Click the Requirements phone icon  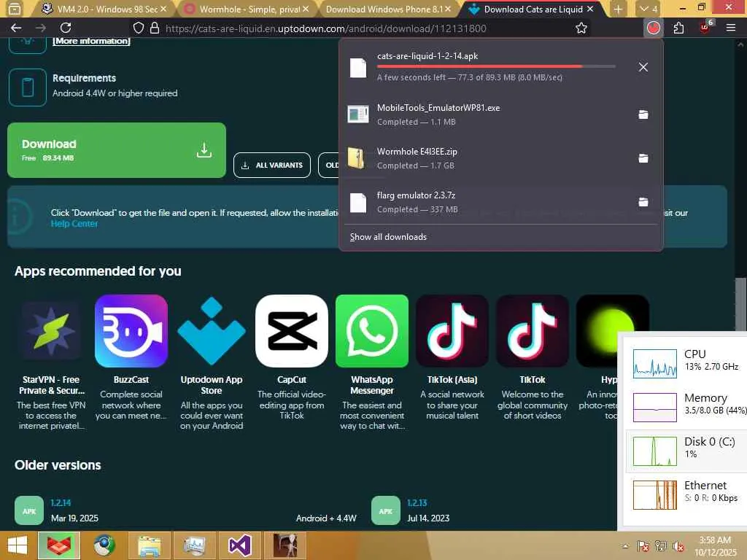point(28,87)
